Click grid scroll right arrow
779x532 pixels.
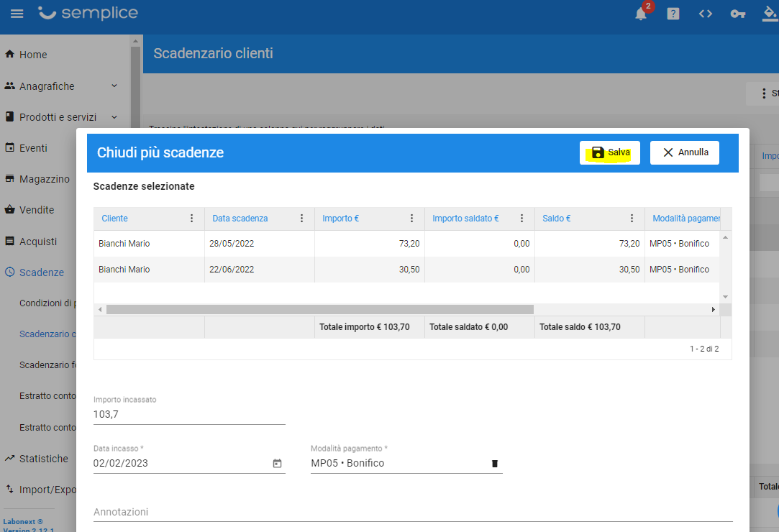click(x=714, y=309)
